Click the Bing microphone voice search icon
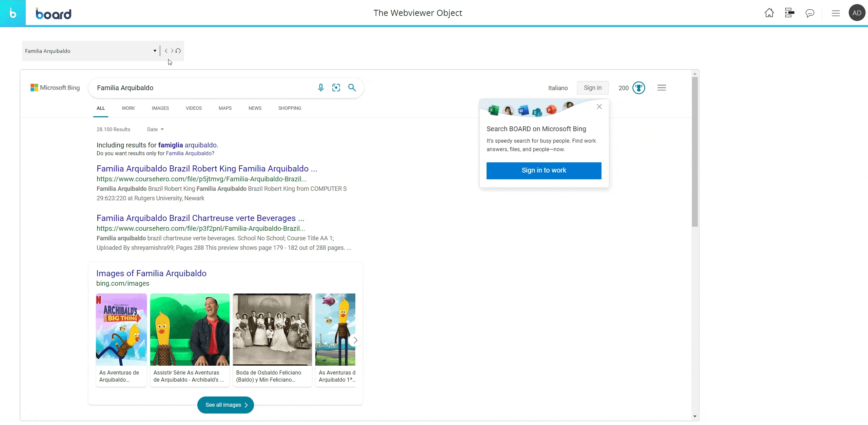 tap(321, 88)
